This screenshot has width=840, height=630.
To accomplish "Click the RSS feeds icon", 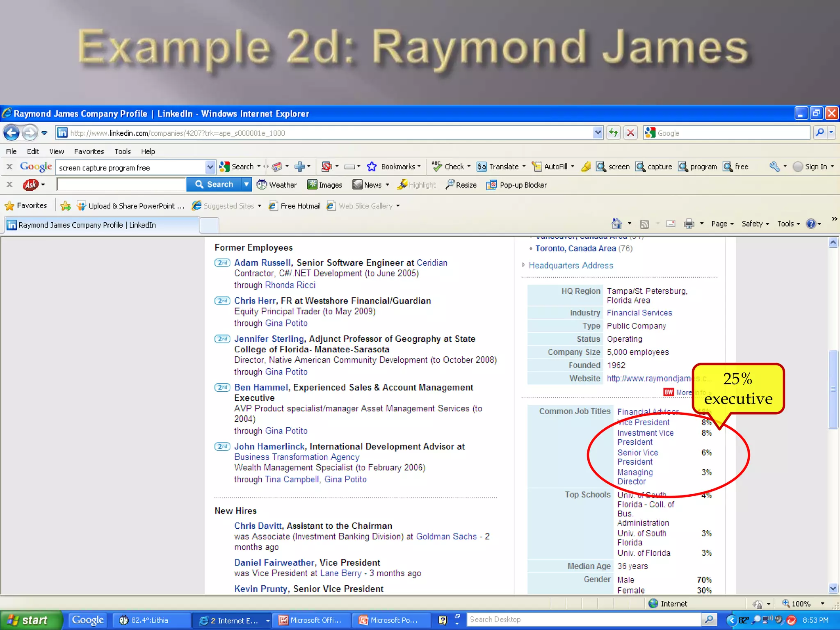I will (644, 224).
